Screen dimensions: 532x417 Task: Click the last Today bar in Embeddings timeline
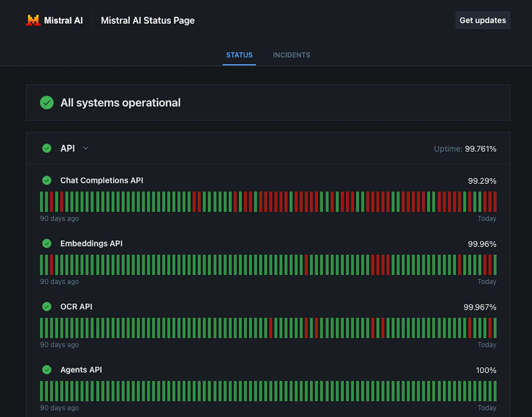(x=495, y=265)
